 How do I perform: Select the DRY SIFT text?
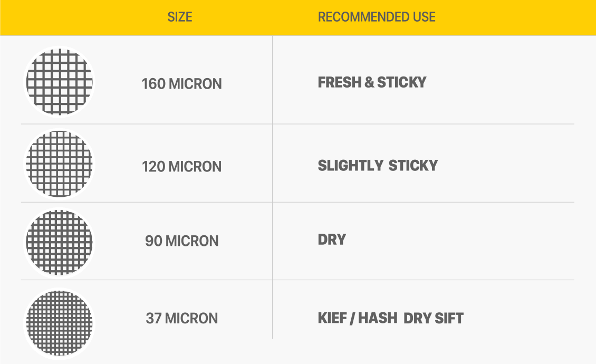[x=433, y=319]
